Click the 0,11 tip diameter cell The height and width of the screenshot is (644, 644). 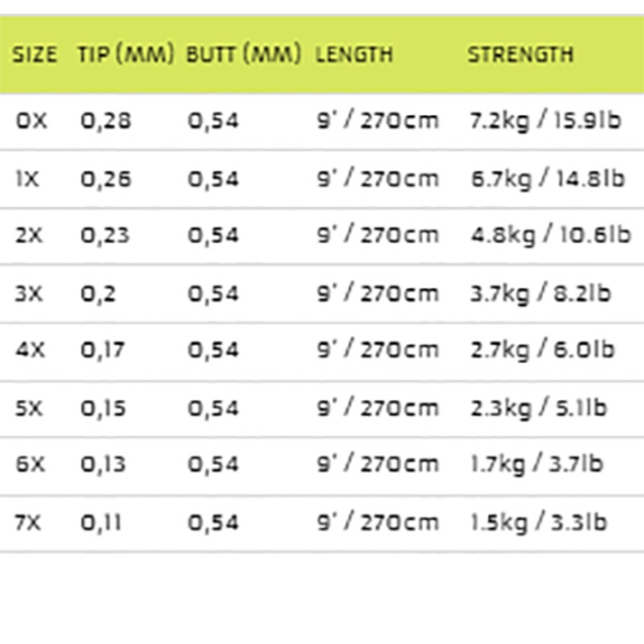point(101,522)
